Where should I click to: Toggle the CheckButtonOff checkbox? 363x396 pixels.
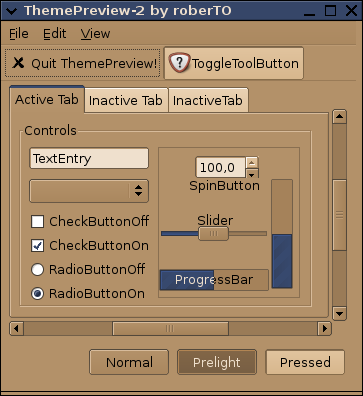pos(37,221)
